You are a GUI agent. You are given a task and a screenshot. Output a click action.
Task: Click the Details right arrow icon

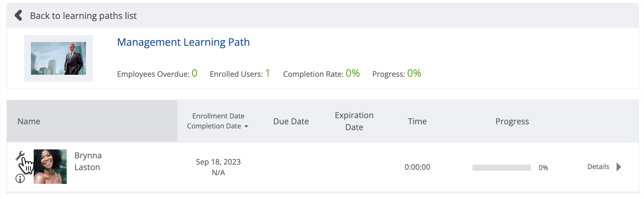[619, 167]
